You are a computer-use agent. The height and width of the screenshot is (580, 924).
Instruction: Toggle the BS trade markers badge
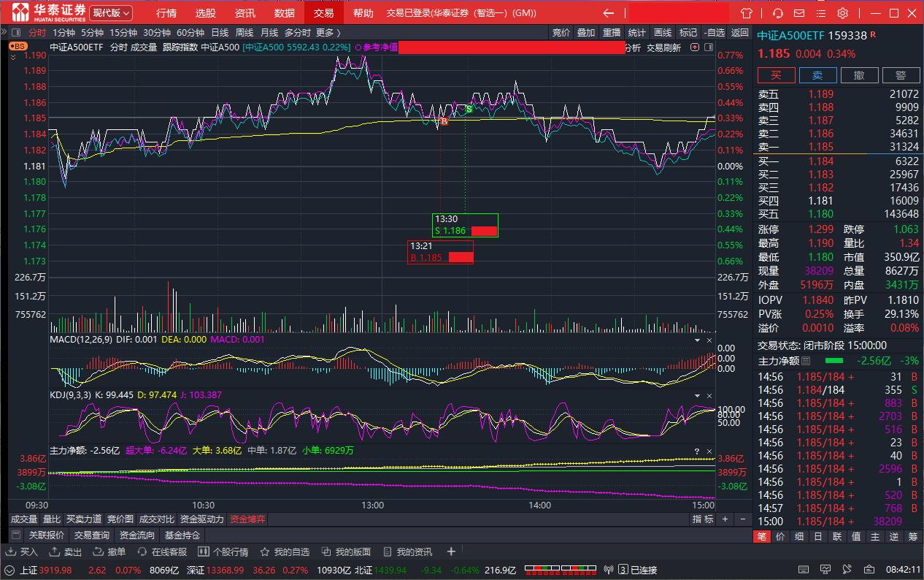click(x=18, y=46)
